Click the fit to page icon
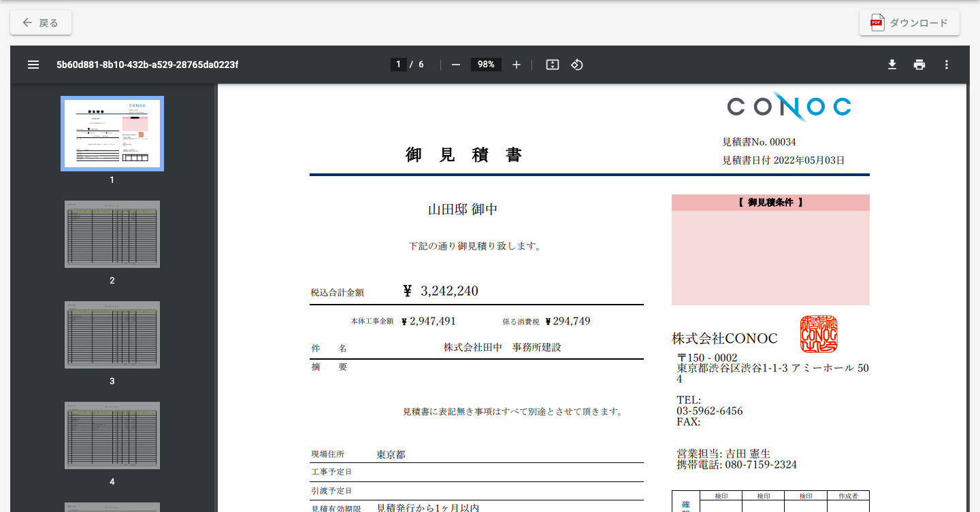Viewport: 980px width, 512px height. [x=553, y=65]
